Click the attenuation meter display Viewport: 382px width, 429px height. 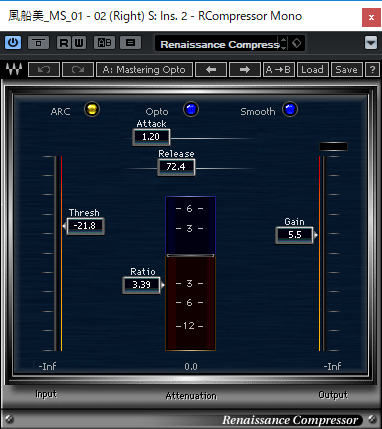click(x=191, y=274)
